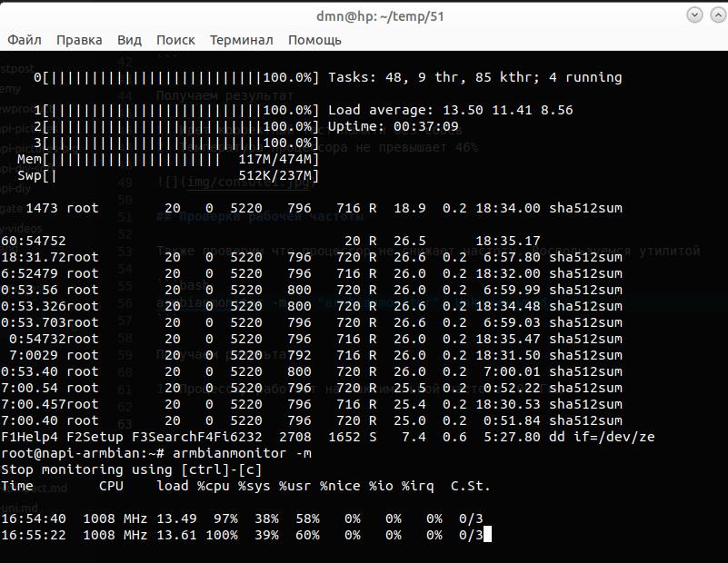Open the Вид menu

(x=129, y=40)
